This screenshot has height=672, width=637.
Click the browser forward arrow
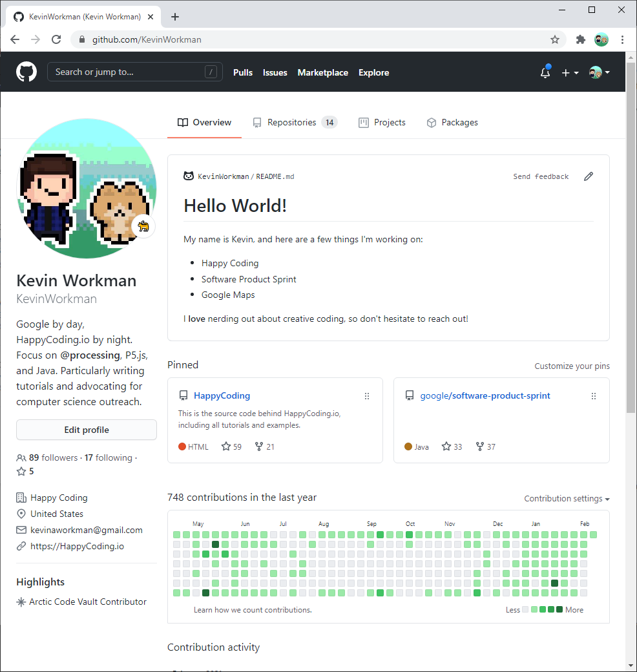click(x=36, y=39)
